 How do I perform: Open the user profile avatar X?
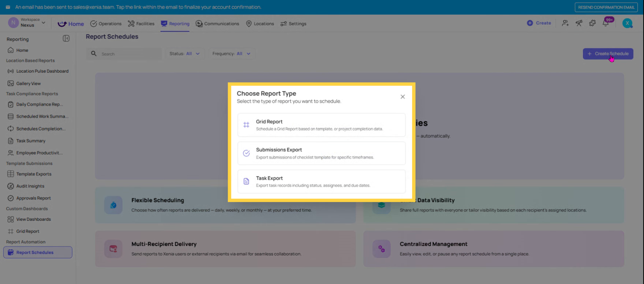[x=627, y=23]
